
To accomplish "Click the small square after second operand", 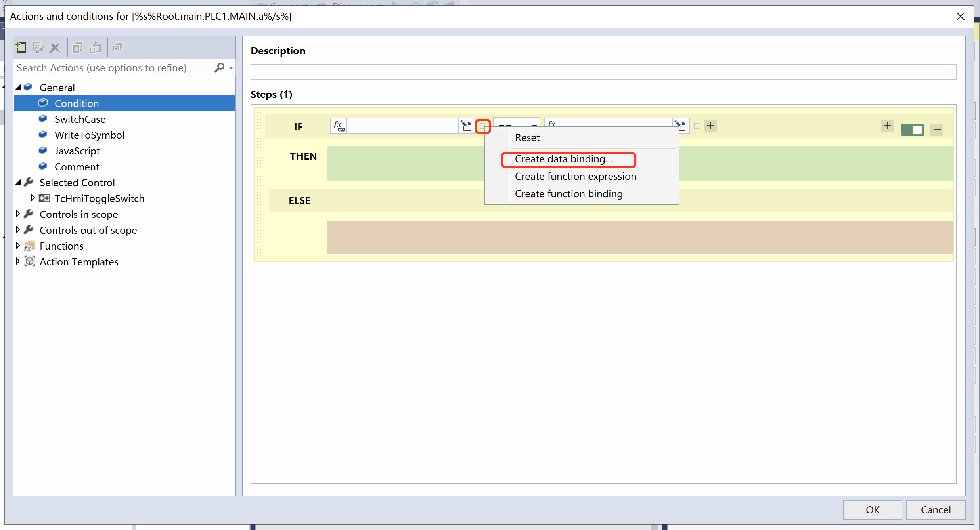I will (697, 126).
